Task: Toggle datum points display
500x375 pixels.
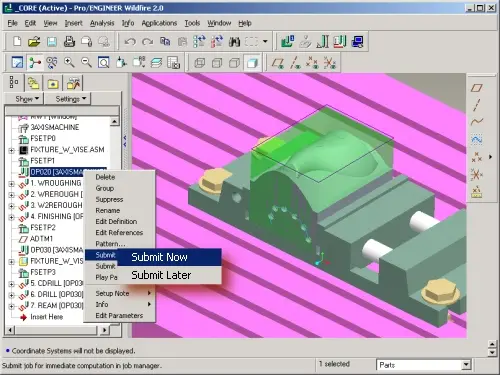Action: (x=312, y=62)
